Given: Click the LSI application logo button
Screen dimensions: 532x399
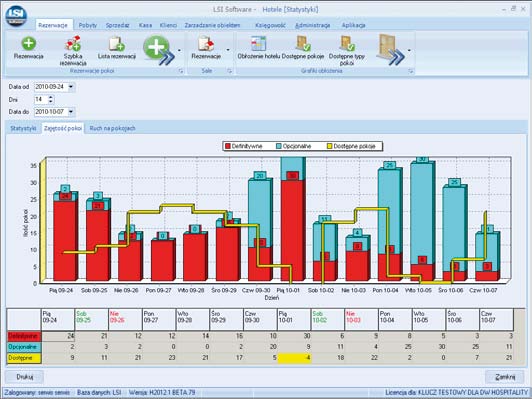Looking at the screenshot, I should coord(16,16).
